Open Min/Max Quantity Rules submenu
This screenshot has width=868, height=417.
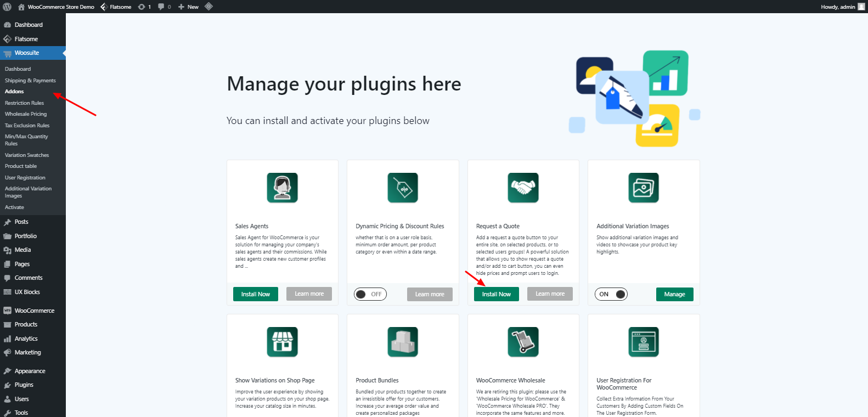point(26,140)
